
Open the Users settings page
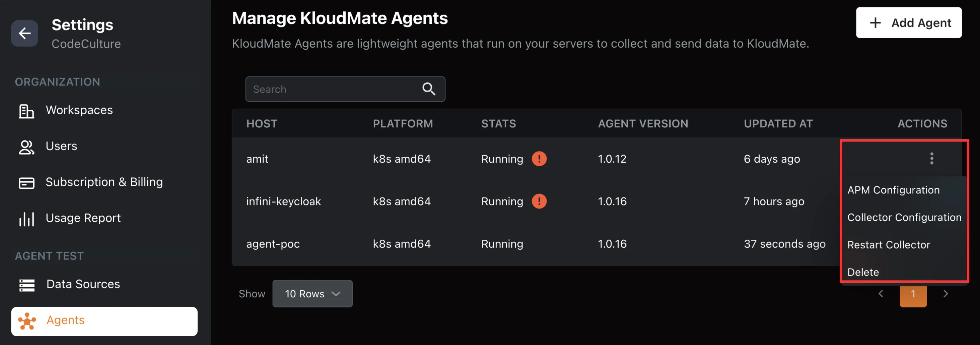tap(61, 146)
